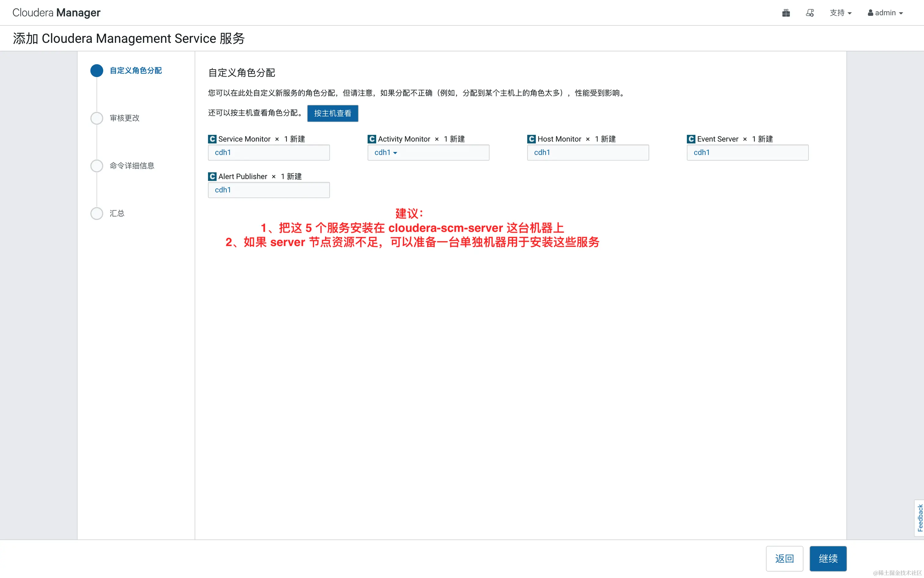This screenshot has width=924, height=578.
Task: Click the 自定义角色分配 section heading
Action: click(241, 73)
